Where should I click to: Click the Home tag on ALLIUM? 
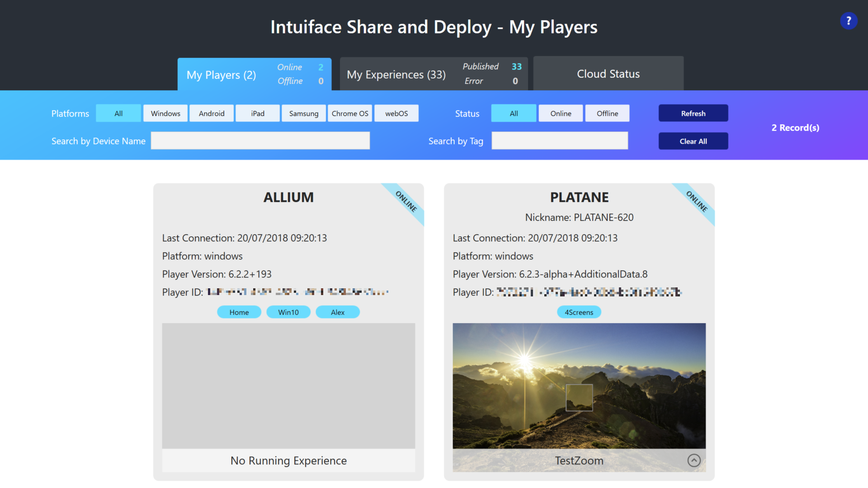(x=239, y=312)
